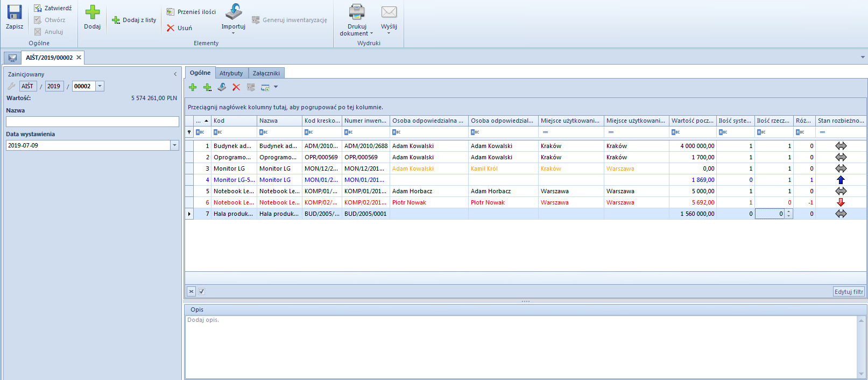Remove the filter with the X button
868x380 pixels.
(x=191, y=291)
